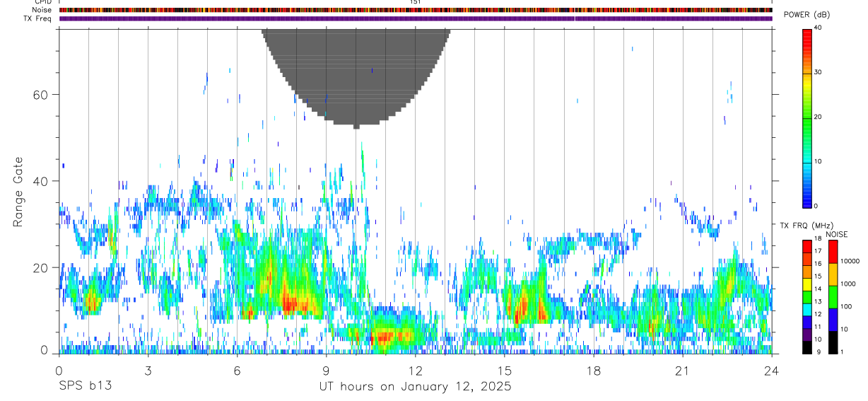Click the TX FRQ color bar
Viewport: 868px width, 401px height.
pyautogui.click(x=807, y=296)
